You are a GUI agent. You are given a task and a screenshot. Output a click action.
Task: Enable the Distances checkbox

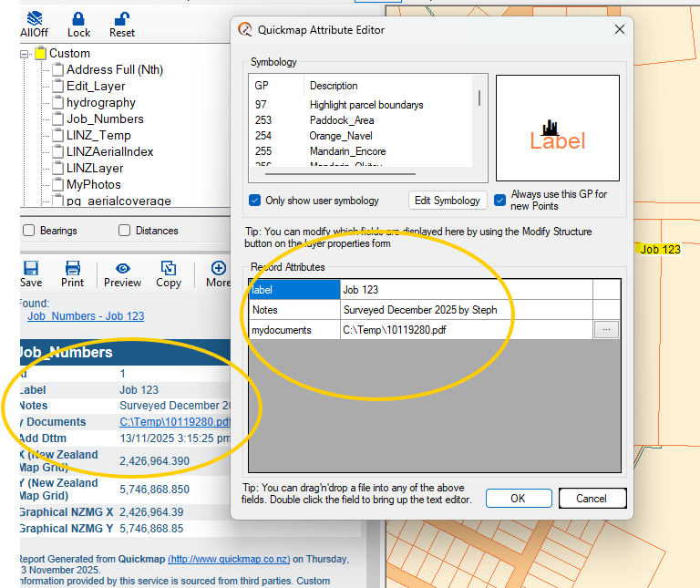[x=125, y=231]
